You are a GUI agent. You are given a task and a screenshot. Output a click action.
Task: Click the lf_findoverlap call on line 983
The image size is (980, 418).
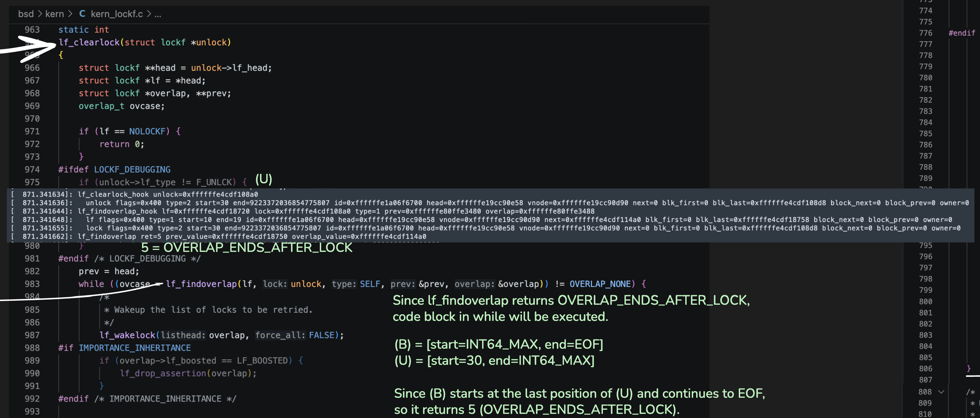(201, 284)
